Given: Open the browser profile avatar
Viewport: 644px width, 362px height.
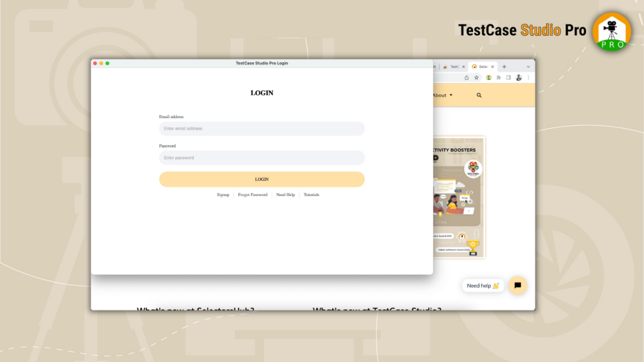Looking at the screenshot, I should point(519,77).
